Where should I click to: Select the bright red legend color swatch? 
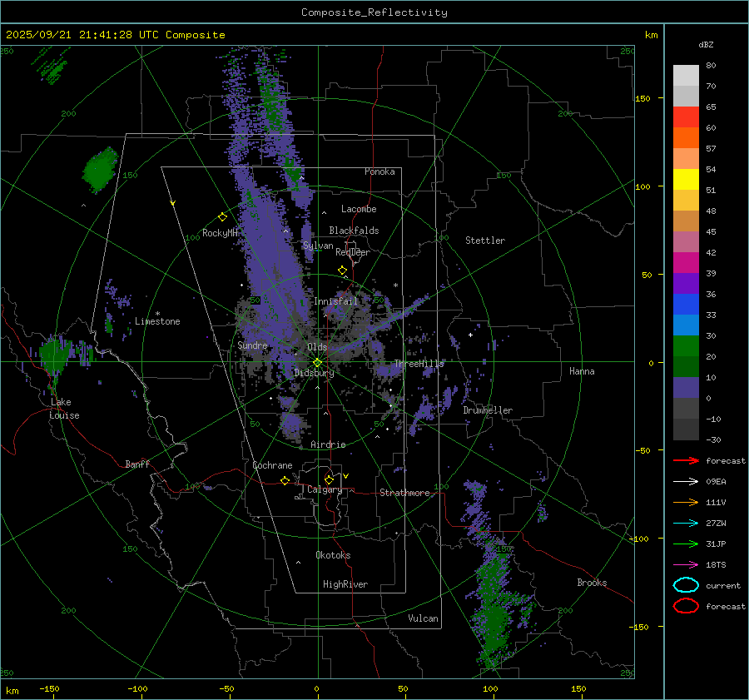point(686,117)
